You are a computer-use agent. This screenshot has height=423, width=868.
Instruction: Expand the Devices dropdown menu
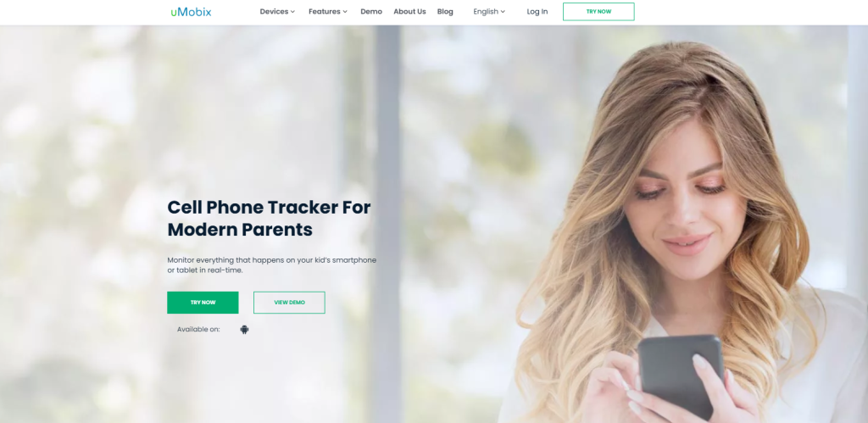tap(277, 12)
